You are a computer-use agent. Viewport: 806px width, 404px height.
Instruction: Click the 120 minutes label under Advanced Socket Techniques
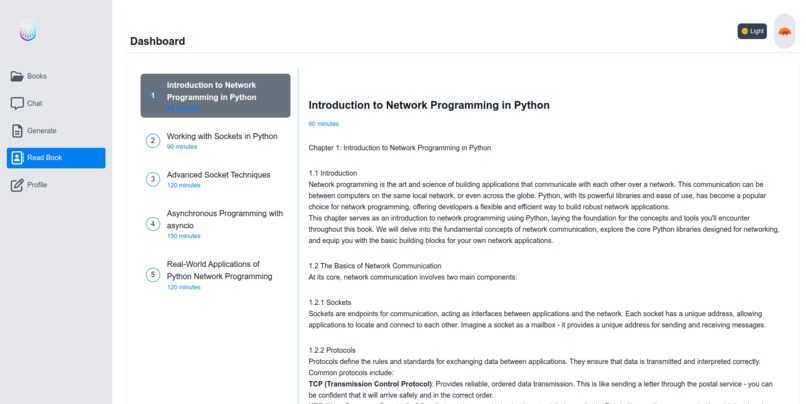184,186
